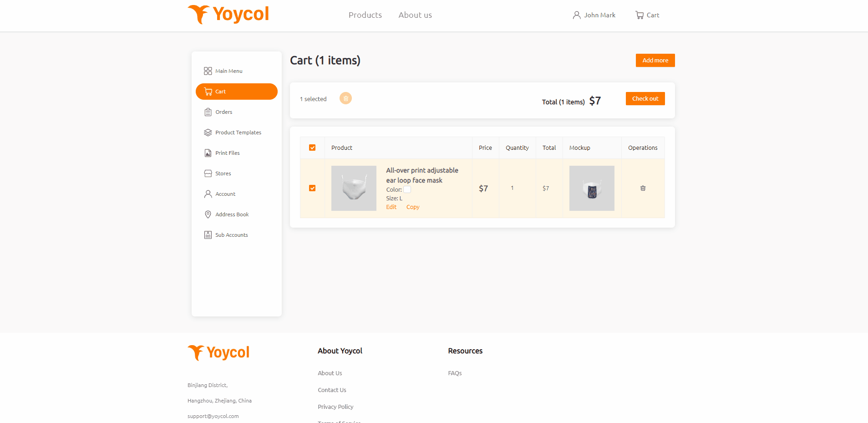Edit the face mask product

[391, 207]
